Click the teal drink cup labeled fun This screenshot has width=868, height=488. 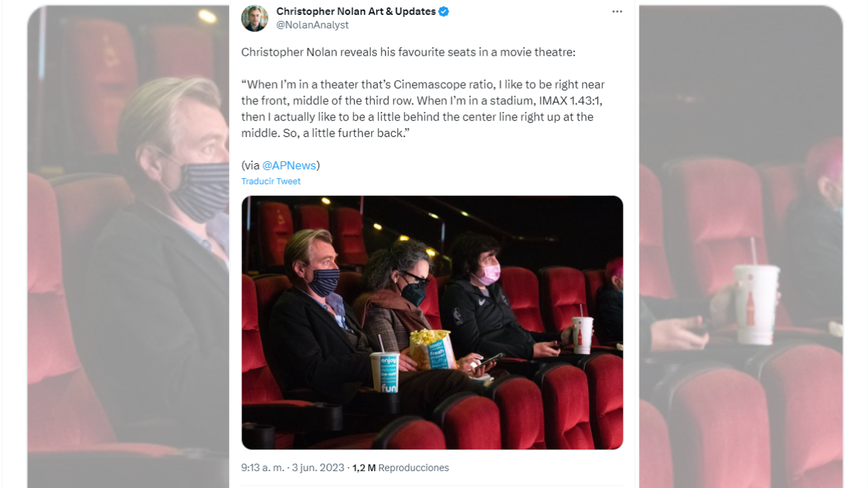384,372
